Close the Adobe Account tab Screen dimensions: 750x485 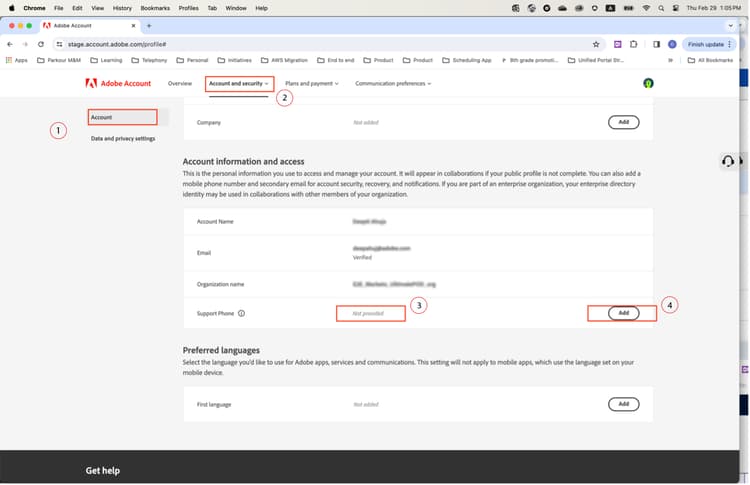[133, 26]
